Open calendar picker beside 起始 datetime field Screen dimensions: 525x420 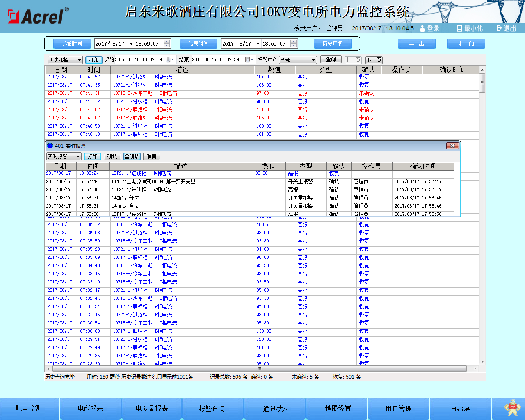[x=168, y=60]
